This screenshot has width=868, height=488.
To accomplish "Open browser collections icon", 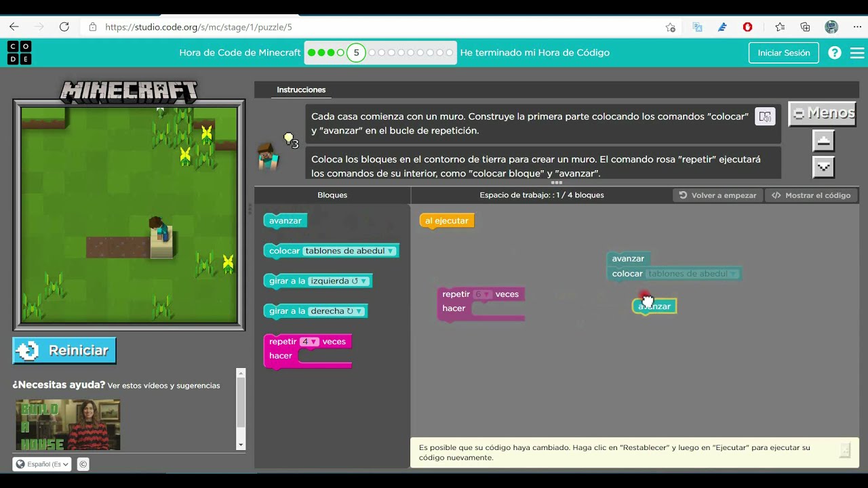I will click(805, 27).
